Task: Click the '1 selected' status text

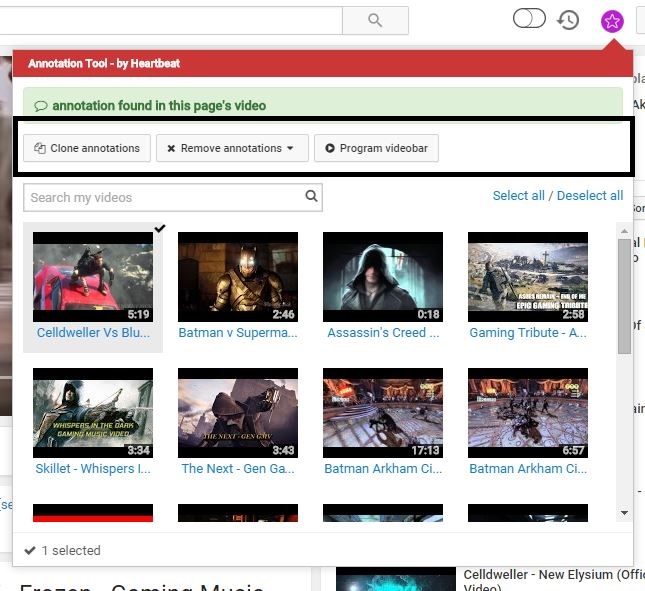Action: [71, 551]
